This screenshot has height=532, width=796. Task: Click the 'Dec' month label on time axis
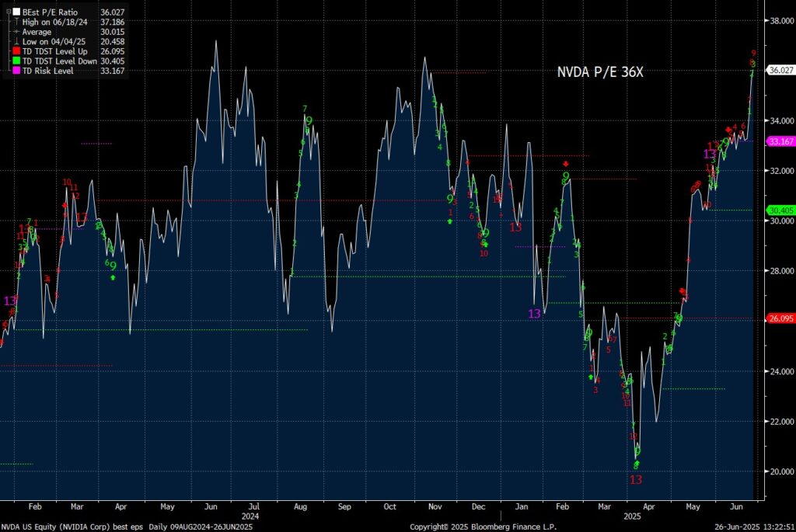tap(478, 506)
